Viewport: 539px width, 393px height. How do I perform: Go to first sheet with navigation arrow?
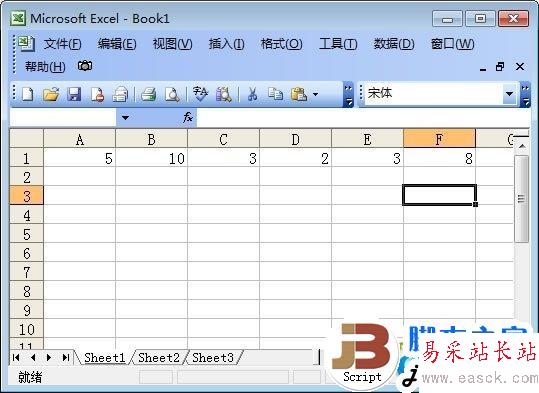tap(16, 358)
